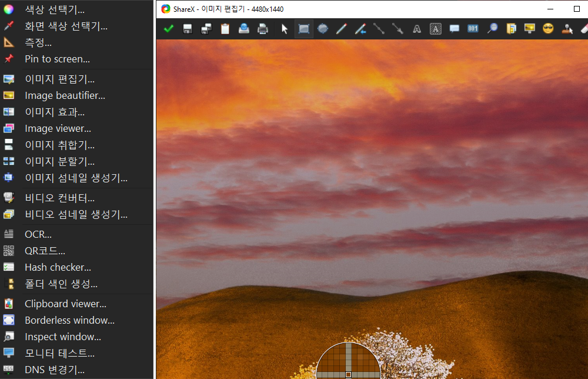The image size is (588, 379).
Task: Select the Speech balloon tool
Action: pos(454,28)
